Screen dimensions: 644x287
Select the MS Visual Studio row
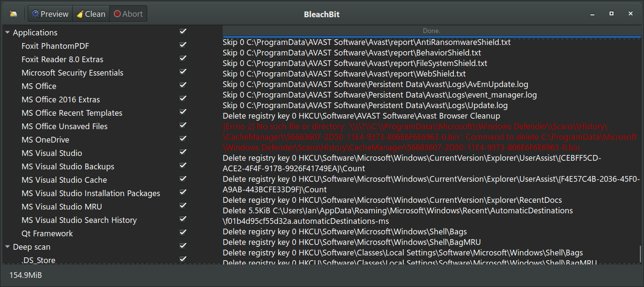[x=52, y=153]
